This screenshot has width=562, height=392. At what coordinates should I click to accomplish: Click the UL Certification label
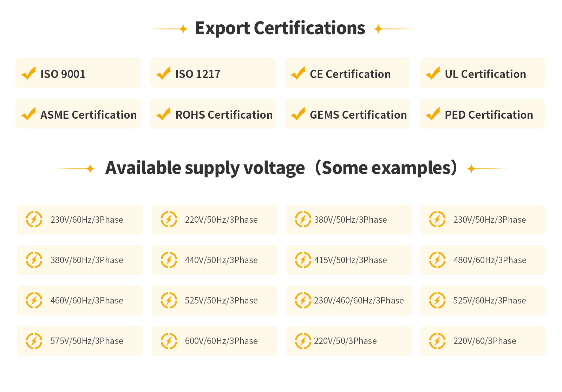click(x=485, y=74)
